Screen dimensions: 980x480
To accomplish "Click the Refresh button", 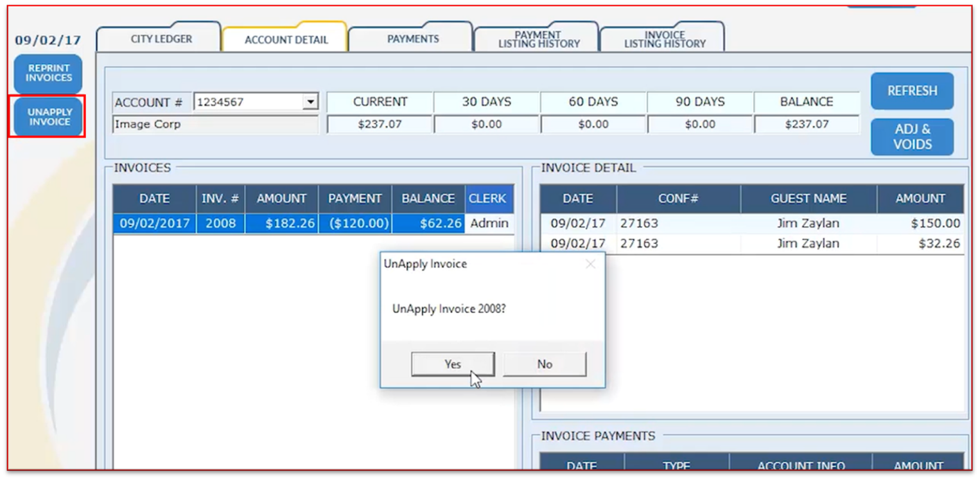I will pyautogui.click(x=911, y=91).
